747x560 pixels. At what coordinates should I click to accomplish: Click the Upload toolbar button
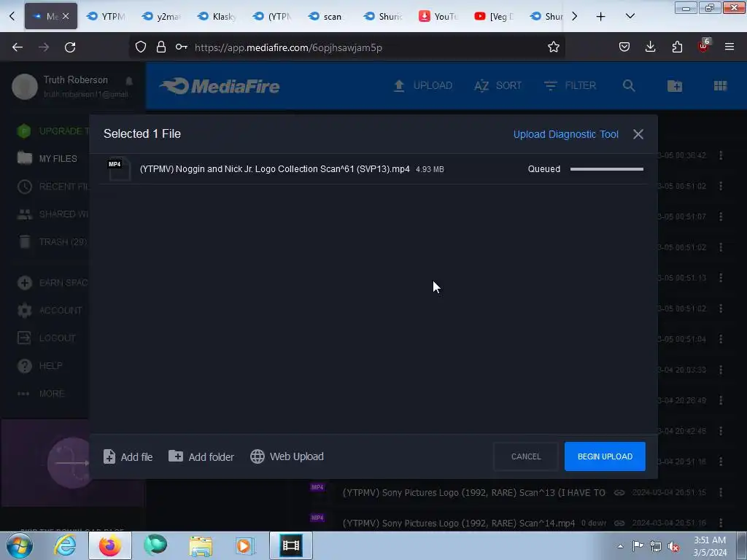422,86
